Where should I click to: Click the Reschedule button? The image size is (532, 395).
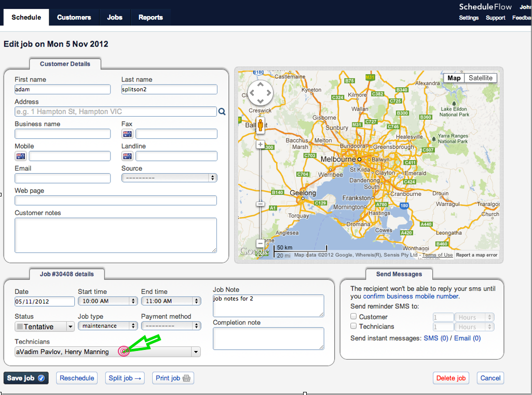pyautogui.click(x=77, y=378)
